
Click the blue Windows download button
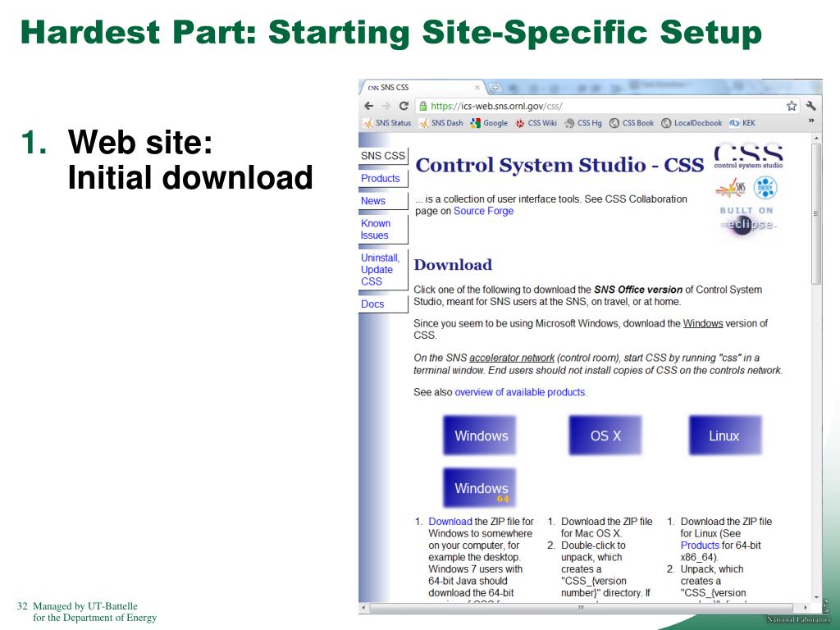[x=481, y=436]
